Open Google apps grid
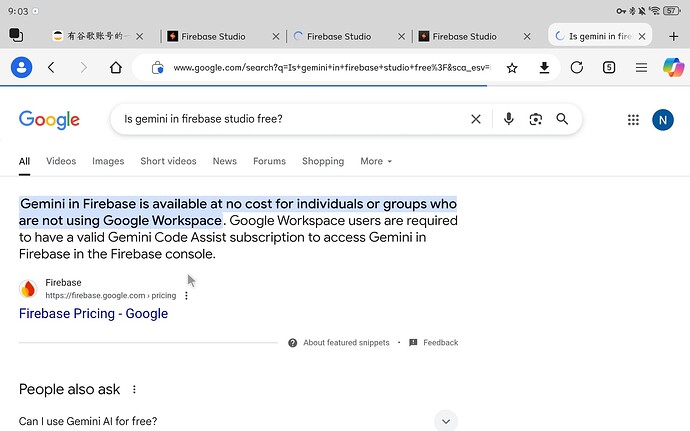690x431 pixels. coord(633,120)
